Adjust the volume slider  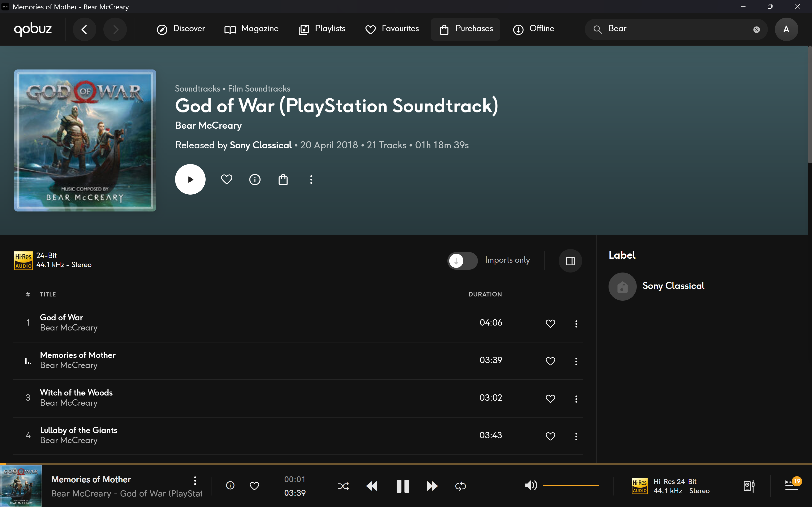tap(570, 485)
